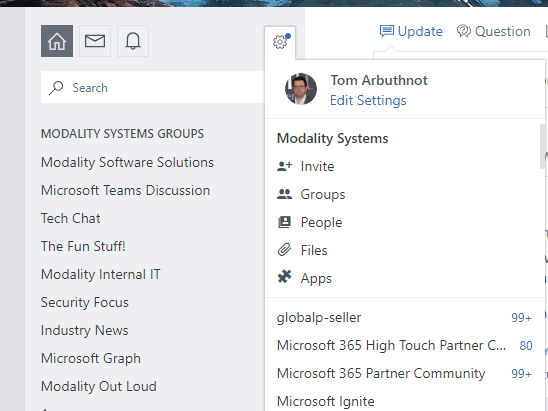Open the Microsoft Teams Discussion group
Viewport: 548px width, 411px height.
pyautogui.click(x=125, y=190)
